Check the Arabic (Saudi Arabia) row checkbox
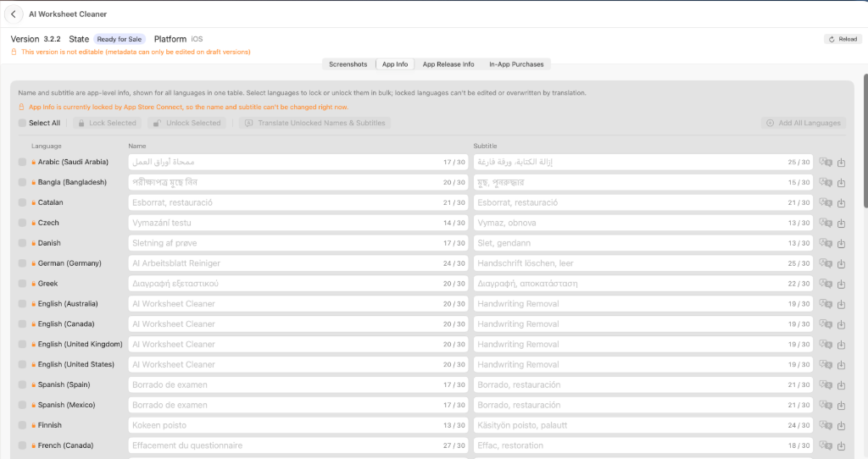Image resolution: width=868 pixels, height=459 pixels. [22, 162]
